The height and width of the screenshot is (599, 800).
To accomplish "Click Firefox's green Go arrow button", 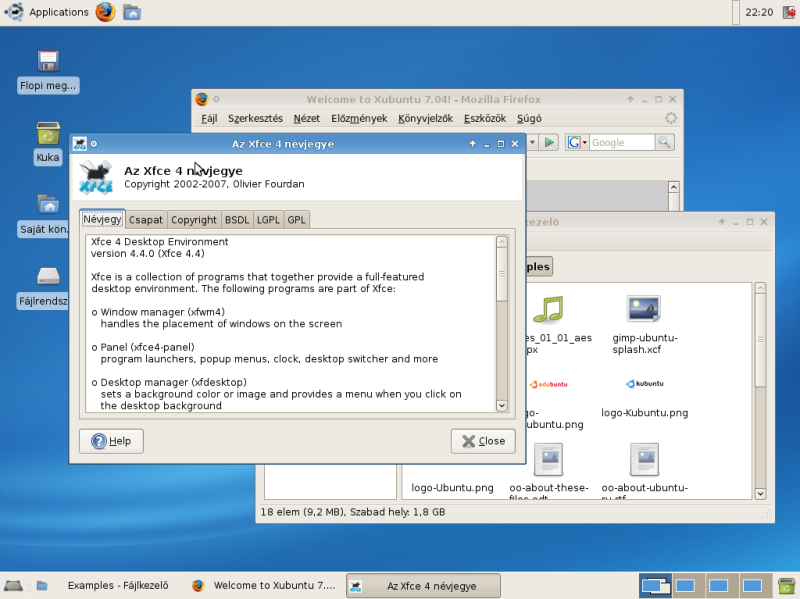I will click(x=549, y=143).
